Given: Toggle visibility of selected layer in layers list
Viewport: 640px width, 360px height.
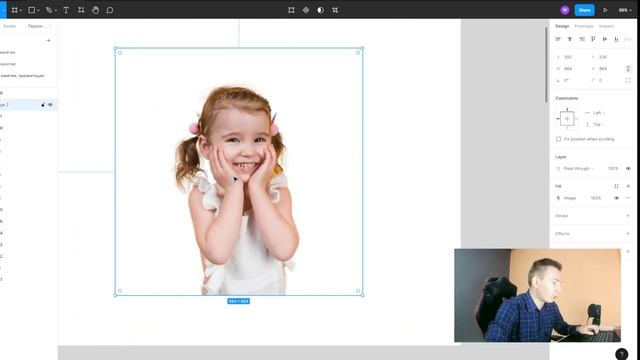Looking at the screenshot, I should click(x=51, y=105).
